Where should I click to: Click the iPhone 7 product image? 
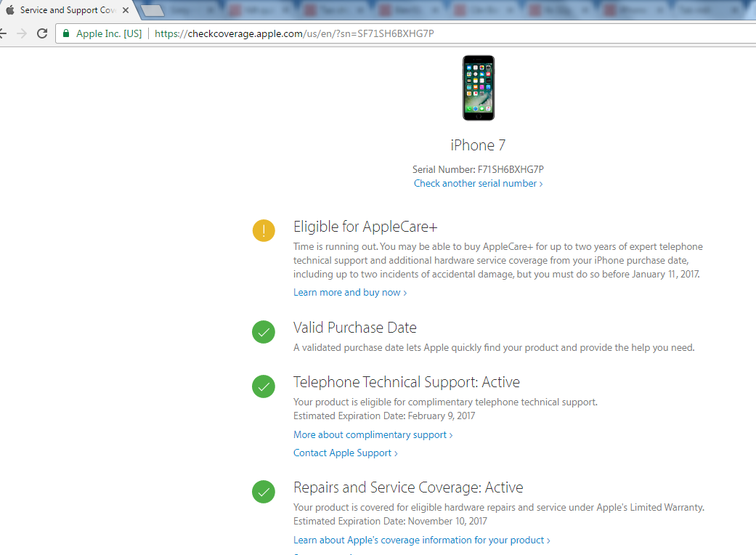(x=479, y=88)
